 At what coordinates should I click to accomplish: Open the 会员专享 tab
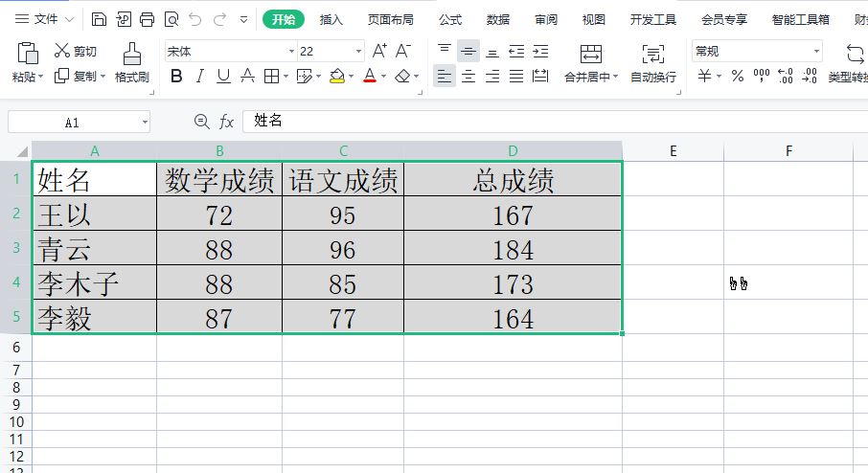(x=724, y=19)
